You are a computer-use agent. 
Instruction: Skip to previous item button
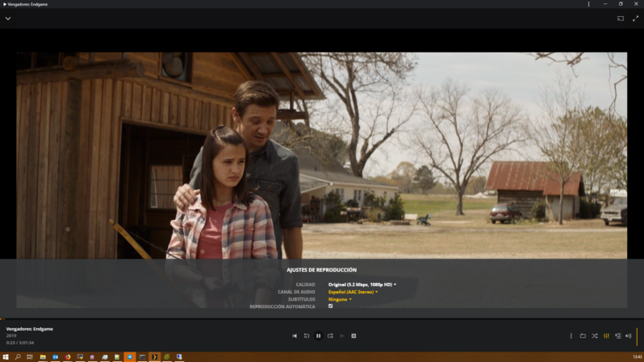point(295,335)
